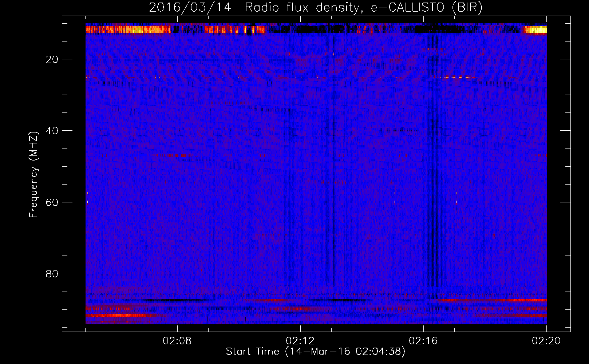Select the Frequency (MHZ) axis label
Image resolution: width=589 pixels, height=364 pixels.
coord(33,175)
